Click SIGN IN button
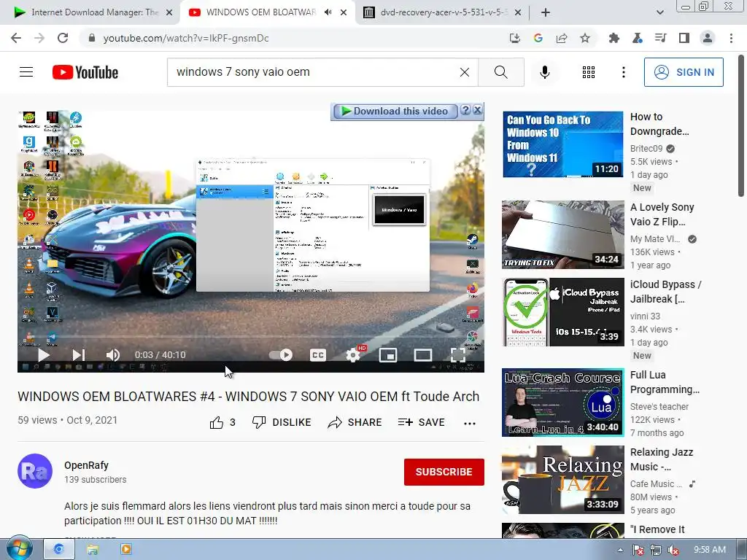The height and width of the screenshot is (560, 747). point(684,72)
